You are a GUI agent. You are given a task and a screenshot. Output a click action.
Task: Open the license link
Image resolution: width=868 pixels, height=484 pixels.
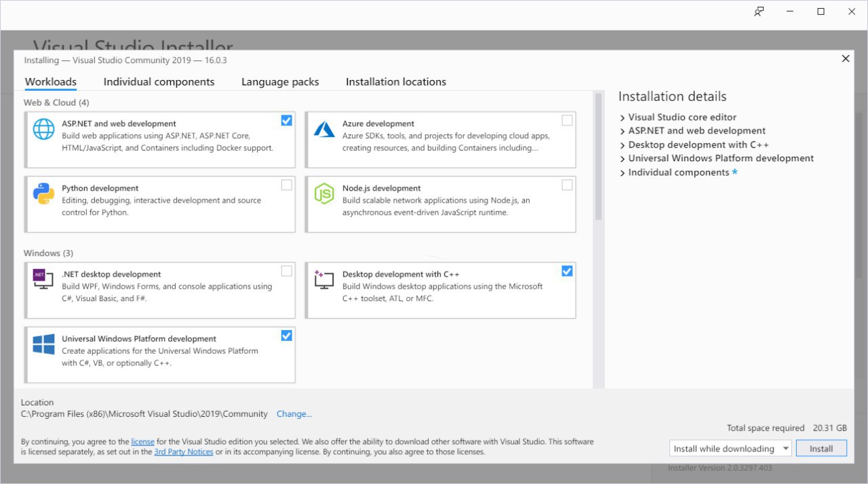(x=143, y=442)
